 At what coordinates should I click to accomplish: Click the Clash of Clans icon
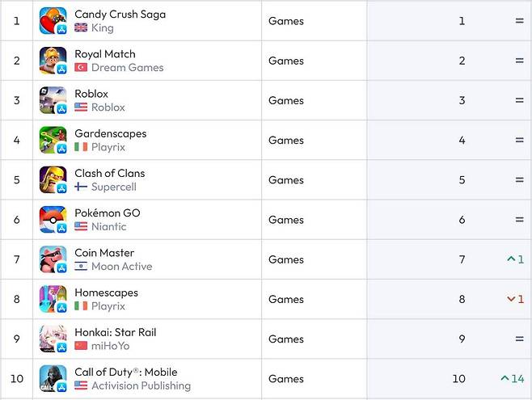pyautogui.click(x=53, y=179)
